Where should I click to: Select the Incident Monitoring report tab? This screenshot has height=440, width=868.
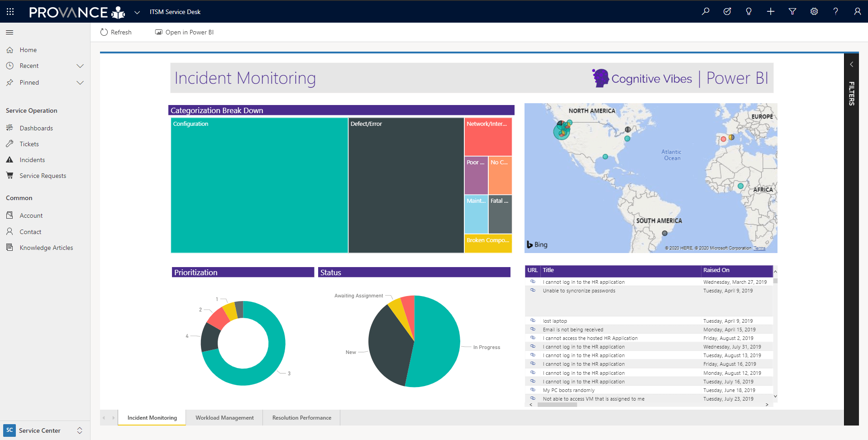152,418
